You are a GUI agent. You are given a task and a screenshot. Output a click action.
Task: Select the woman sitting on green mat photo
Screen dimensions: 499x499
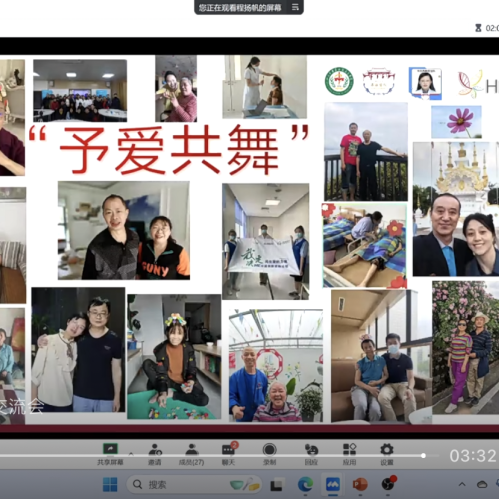(x=174, y=357)
